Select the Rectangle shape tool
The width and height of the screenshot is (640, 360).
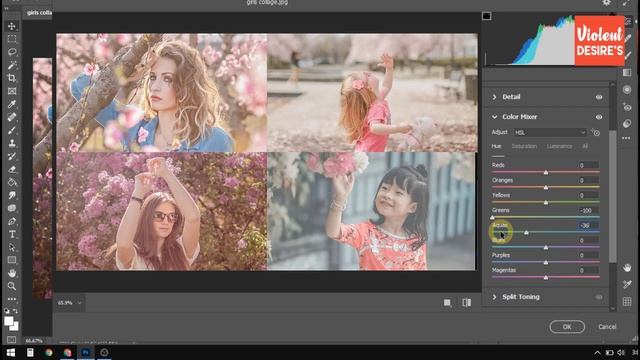coord(12,260)
